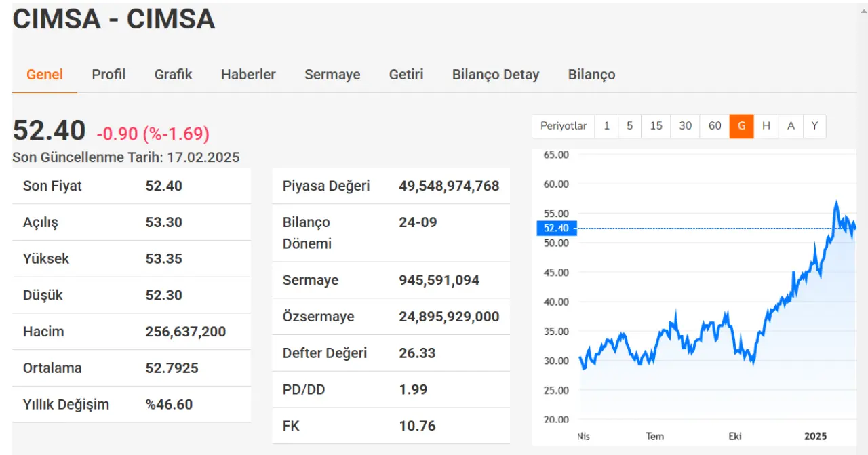Choose the 15 minute chart period
The width and height of the screenshot is (868, 455).
tap(656, 126)
